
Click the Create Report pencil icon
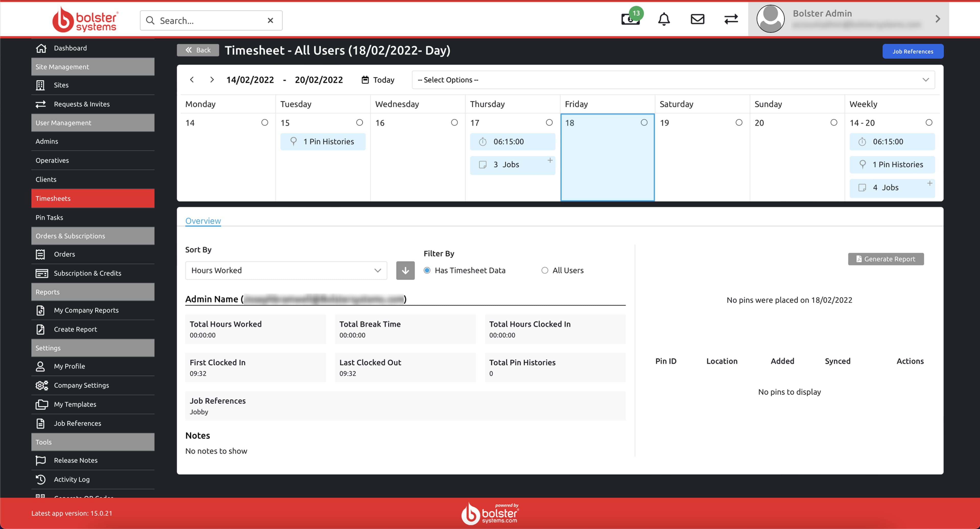coord(40,330)
